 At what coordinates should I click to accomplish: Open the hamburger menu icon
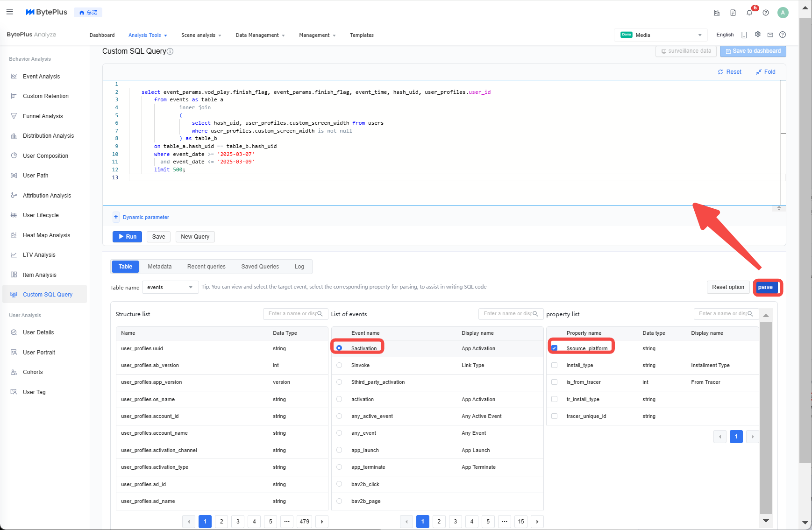point(10,12)
